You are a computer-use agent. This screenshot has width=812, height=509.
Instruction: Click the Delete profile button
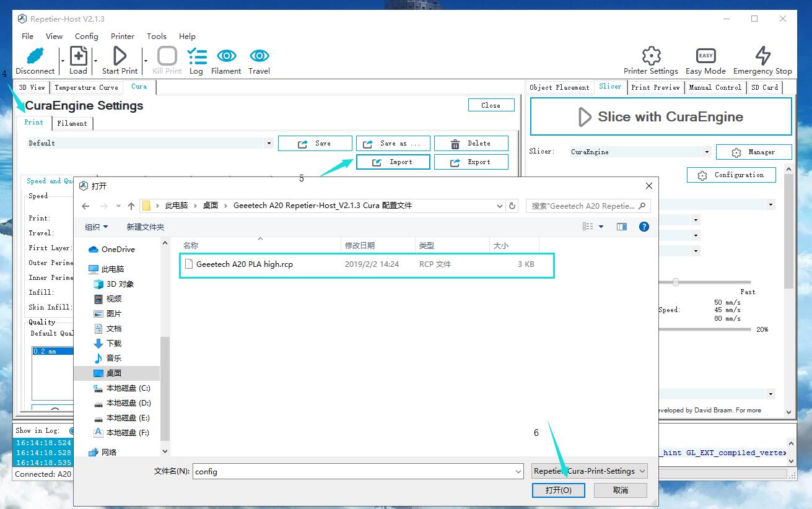coord(471,144)
